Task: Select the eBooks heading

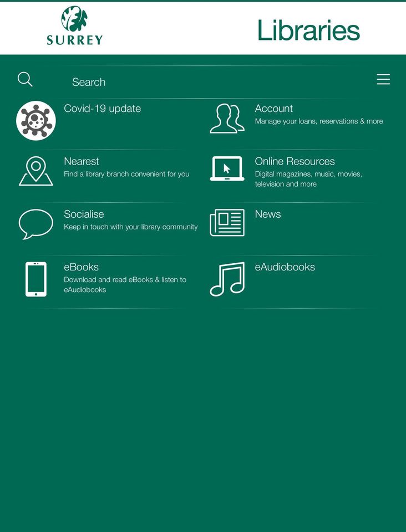Action: pos(81,267)
